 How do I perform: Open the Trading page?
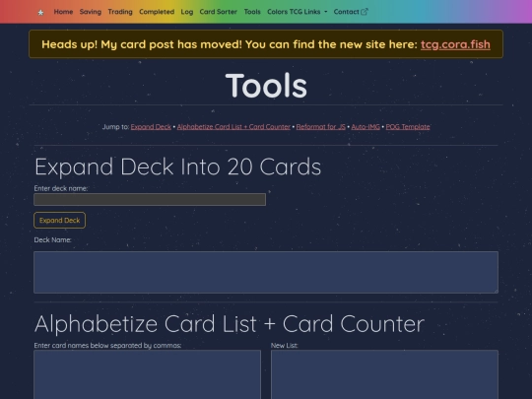pos(120,12)
